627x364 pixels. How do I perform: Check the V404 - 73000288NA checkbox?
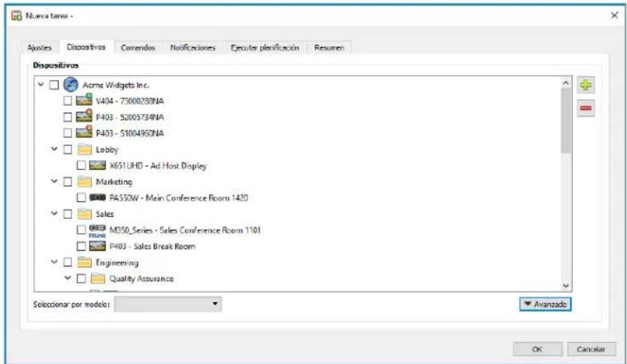[x=68, y=101]
